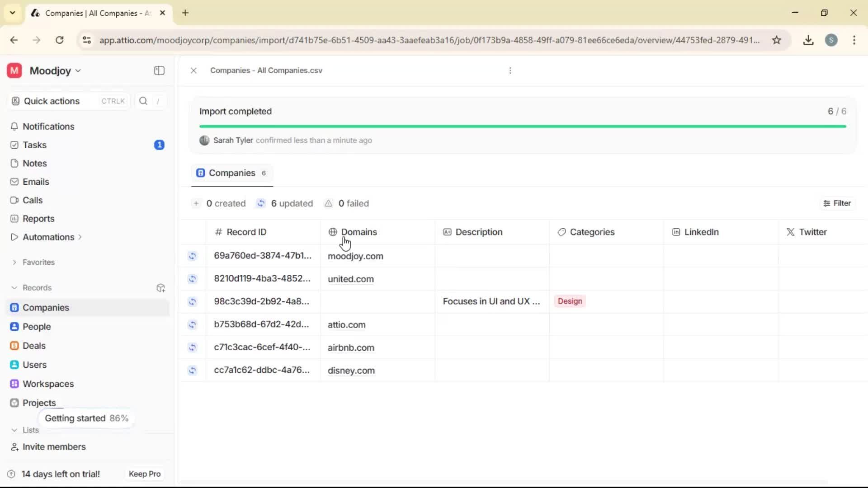Click the Keep Pro button
Screen dimensions: 868x488
click(x=144, y=474)
